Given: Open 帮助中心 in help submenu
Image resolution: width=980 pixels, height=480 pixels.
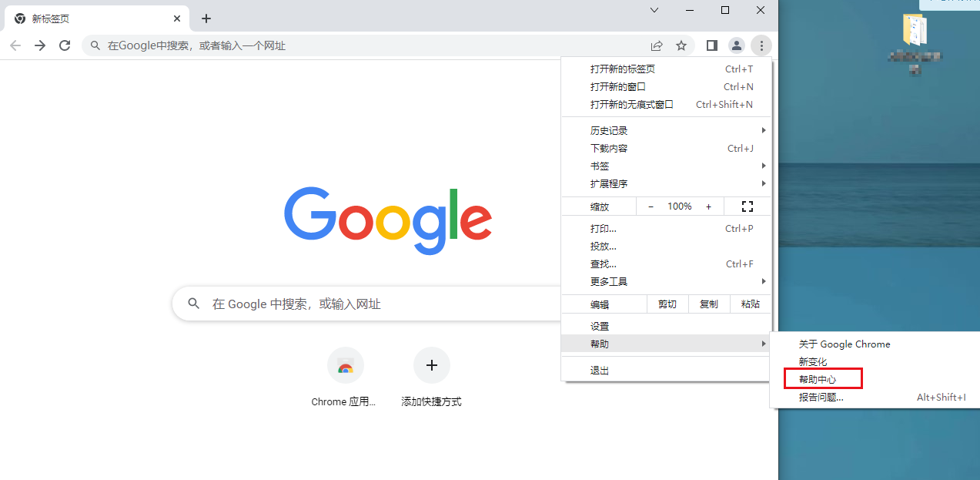Looking at the screenshot, I should point(875,379).
